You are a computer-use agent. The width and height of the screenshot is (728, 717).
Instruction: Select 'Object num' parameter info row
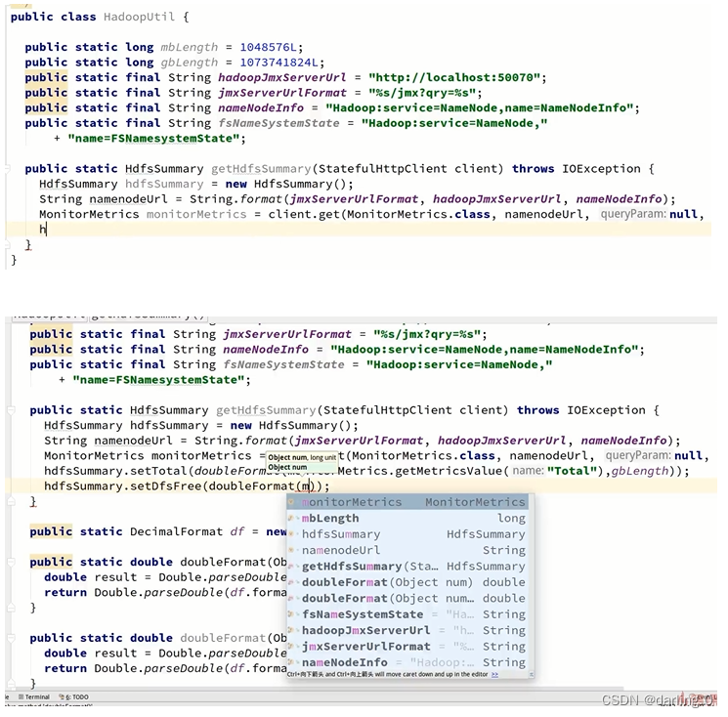coord(302,467)
